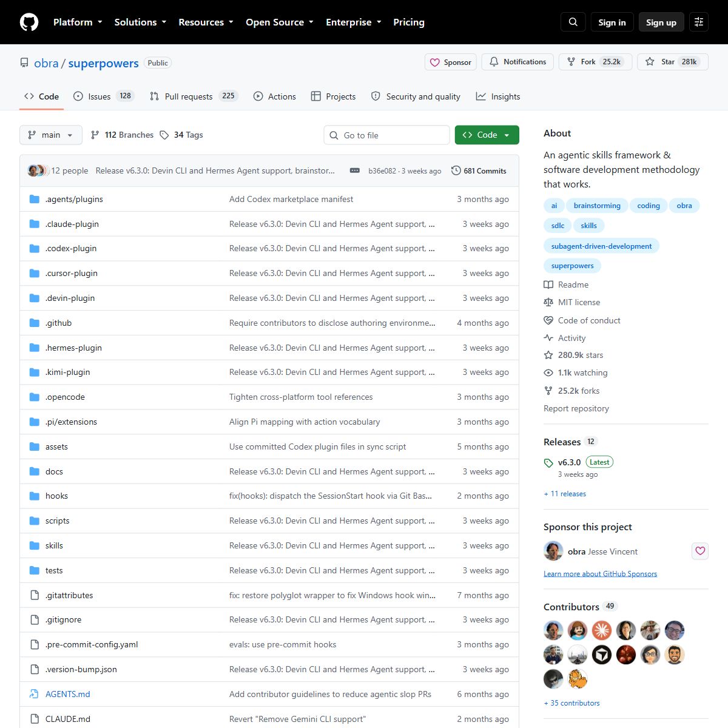
Task: Open the first contributor avatar in Contributors
Action: click(x=553, y=630)
